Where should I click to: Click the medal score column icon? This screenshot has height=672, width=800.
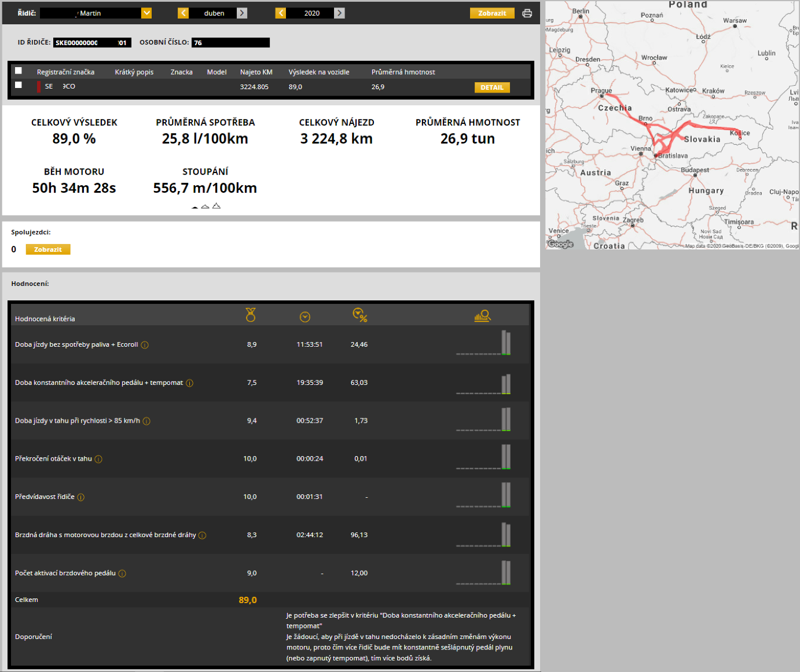pyautogui.click(x=250, y=315)
